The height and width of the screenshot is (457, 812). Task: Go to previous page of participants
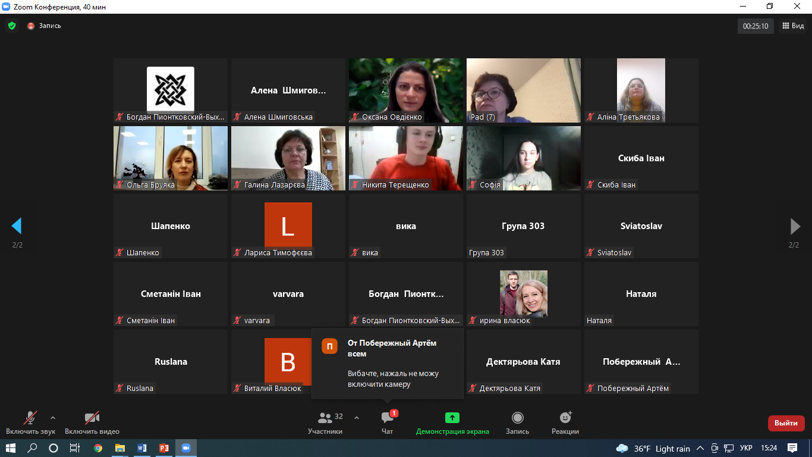[16, 226]
